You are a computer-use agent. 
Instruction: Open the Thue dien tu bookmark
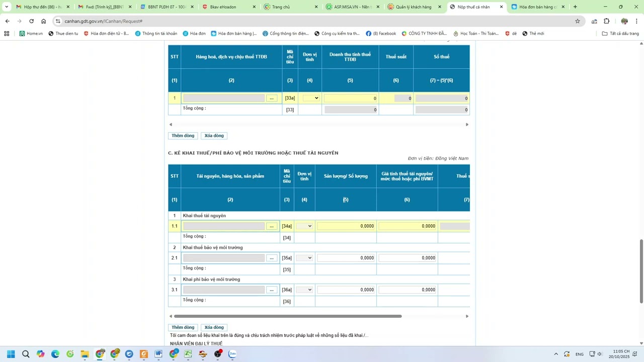point(63,34)
